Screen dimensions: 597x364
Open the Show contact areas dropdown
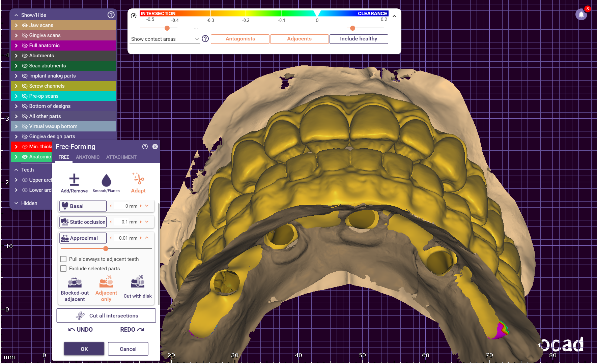tap(165, 39)
